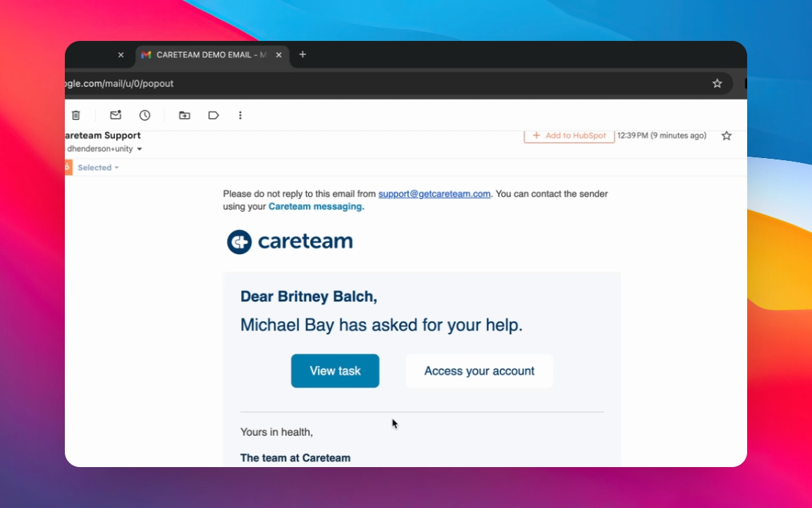
Task: Open the Selected dropdown
Action: point(98,167)
